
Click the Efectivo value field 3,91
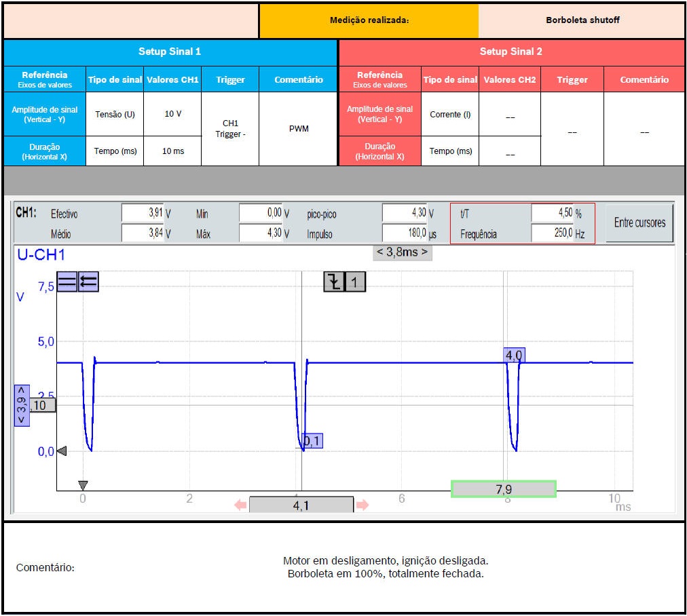pyautogui.click(x=143, y=213)
